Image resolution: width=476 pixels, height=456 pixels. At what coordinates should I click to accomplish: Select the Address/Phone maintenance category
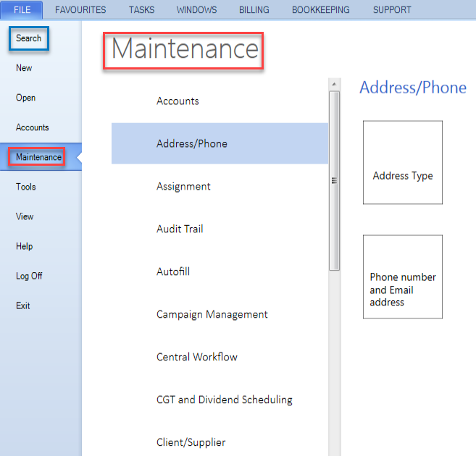coord(220,143)
